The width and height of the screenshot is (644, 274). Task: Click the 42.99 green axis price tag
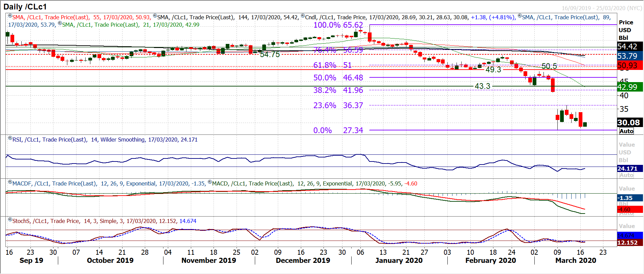[630, 87]
